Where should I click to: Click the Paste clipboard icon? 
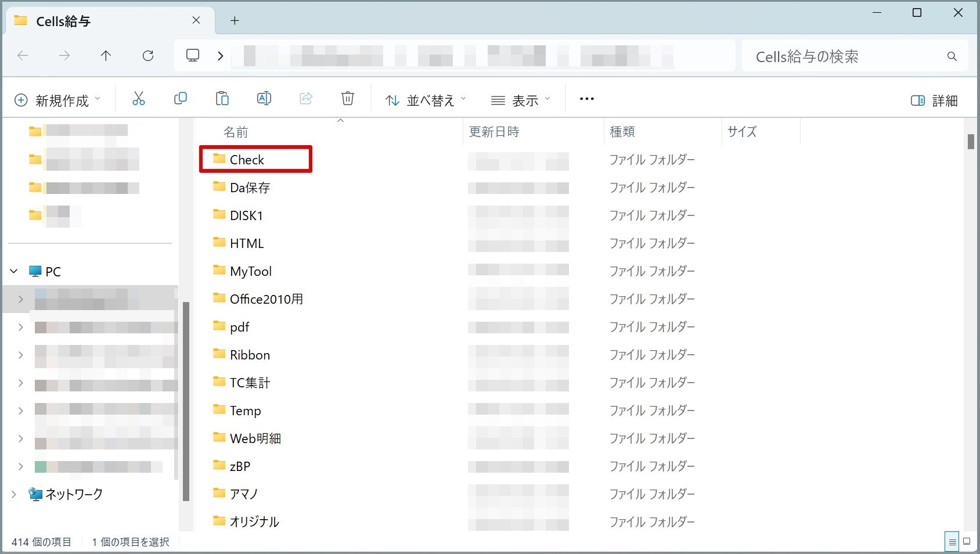(222, 99)
